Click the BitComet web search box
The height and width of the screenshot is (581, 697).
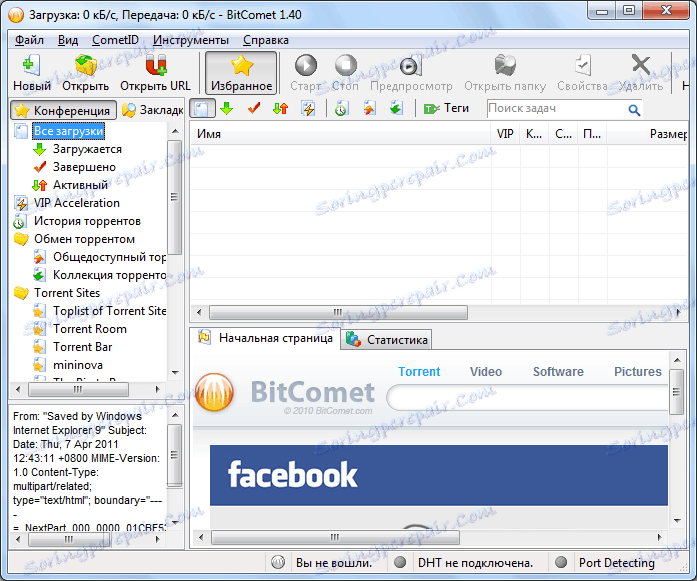coord(528,398)
